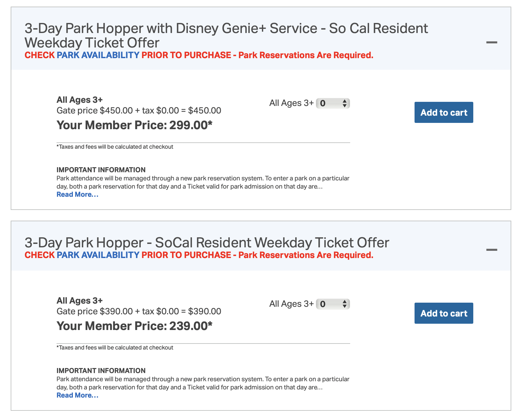The image size is (532, 418).
Task: Click the Gate price $450.00 line
Action: (138, 111)
